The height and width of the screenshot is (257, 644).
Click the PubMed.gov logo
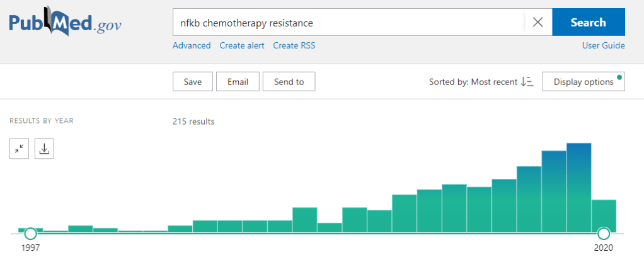[x=65, y=23]
